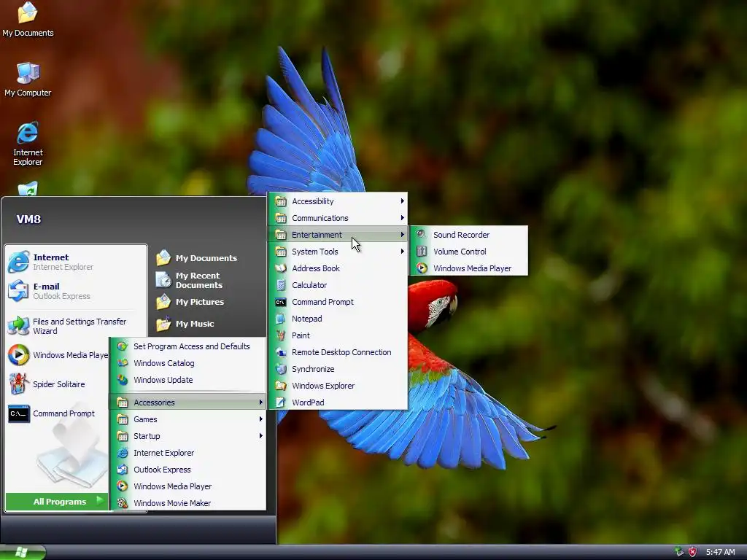Click Windows Media Player in Start menu recent list
The height and width of the screenshot is (560, 747).
tap(57, 355)
